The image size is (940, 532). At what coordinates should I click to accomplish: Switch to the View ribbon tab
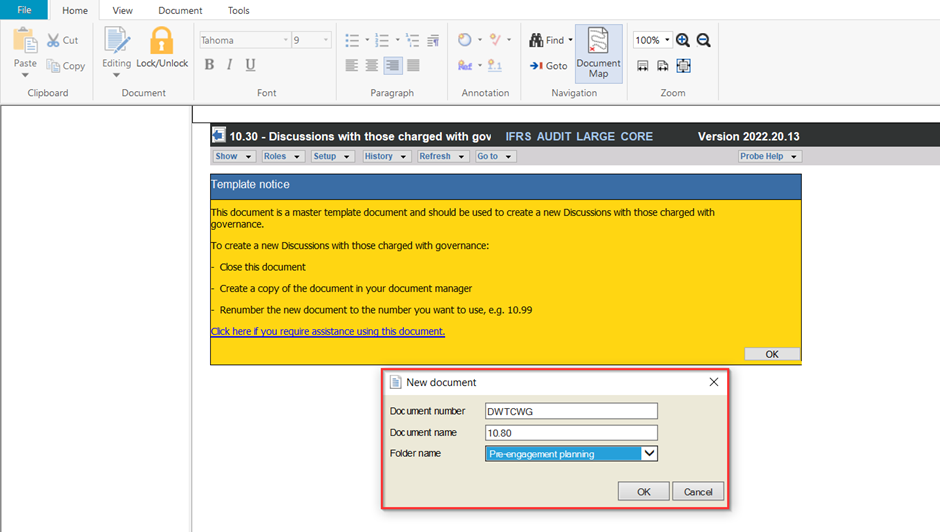click(x=122, y=10)
